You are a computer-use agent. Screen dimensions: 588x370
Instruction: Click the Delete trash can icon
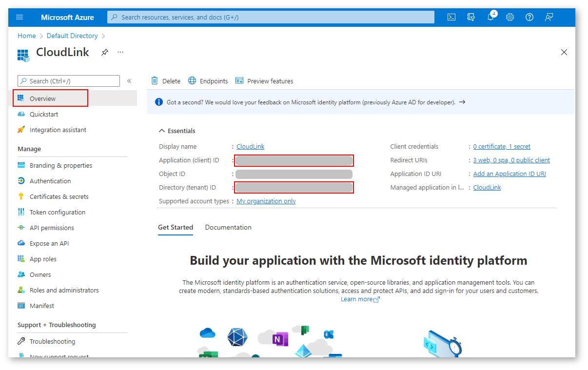[x=155, y=80]
